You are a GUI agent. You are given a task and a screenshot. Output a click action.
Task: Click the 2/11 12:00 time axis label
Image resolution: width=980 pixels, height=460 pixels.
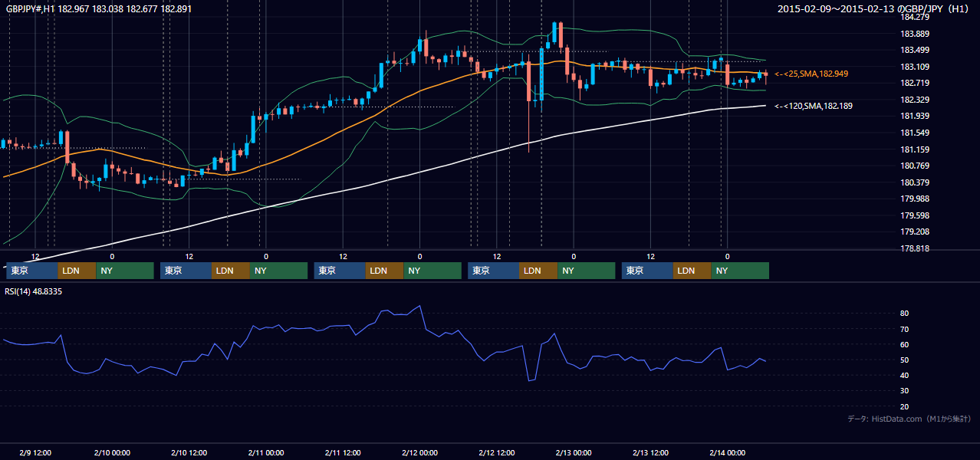tap(343, 452)
